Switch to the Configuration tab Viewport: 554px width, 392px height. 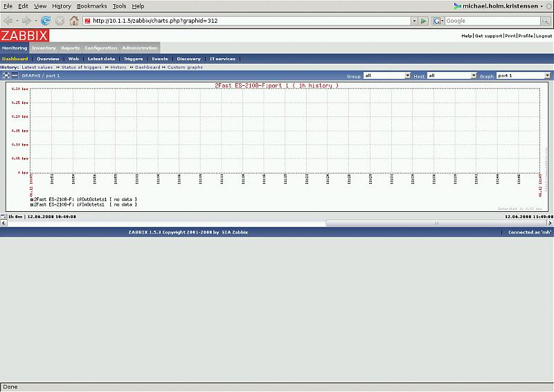(100, 48)
